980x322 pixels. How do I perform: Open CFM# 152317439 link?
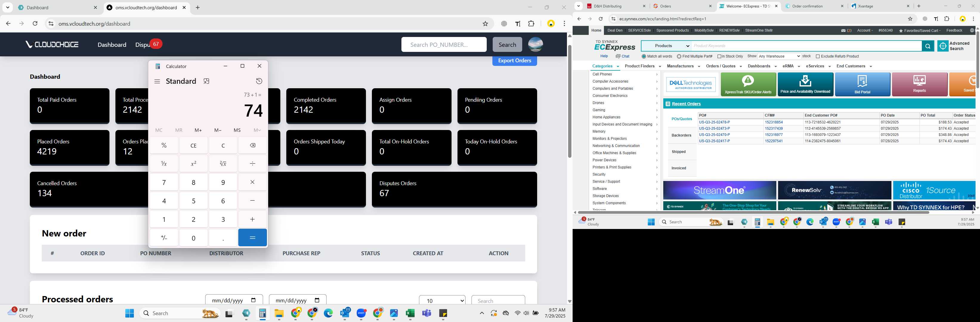tap(774, 129)
